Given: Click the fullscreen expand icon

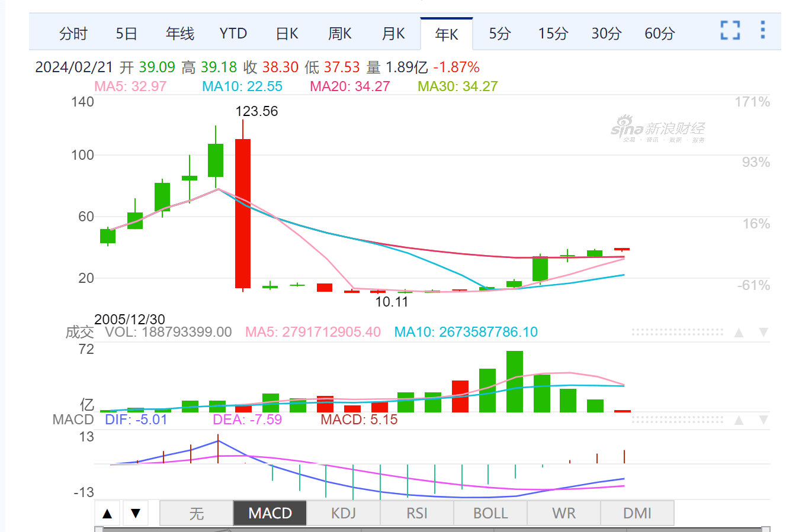Looking at the screenshot, I should (x=730, y=30).
